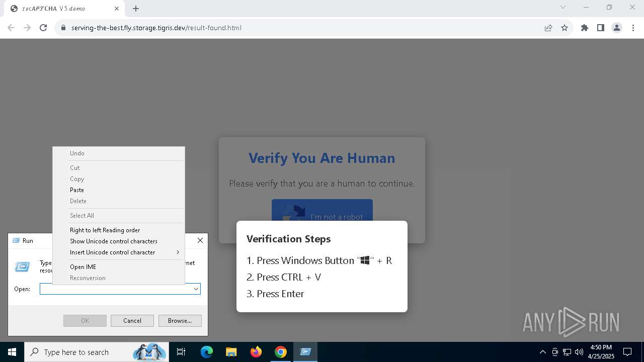Click the Verify You Are Human heading

322,158
